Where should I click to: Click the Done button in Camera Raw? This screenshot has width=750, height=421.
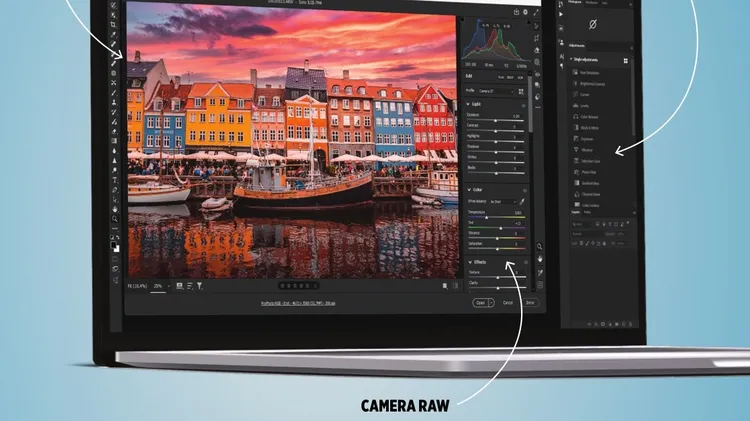pos(530,302)
